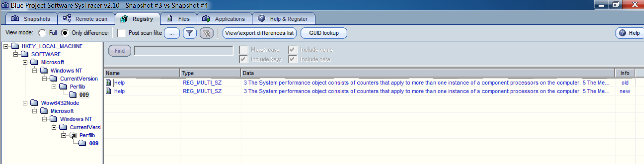This screenshot has height=164, width=644.
Task: Select the CurrentVersion key label
Action: (x=79, y=79)
